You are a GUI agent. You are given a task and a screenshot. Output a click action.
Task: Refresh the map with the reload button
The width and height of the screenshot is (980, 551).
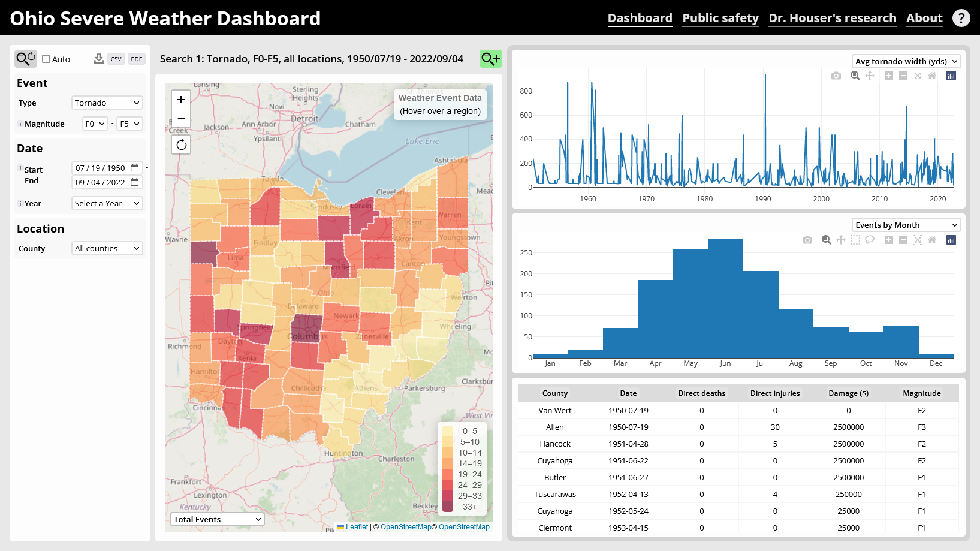click(x=181, y=144)
